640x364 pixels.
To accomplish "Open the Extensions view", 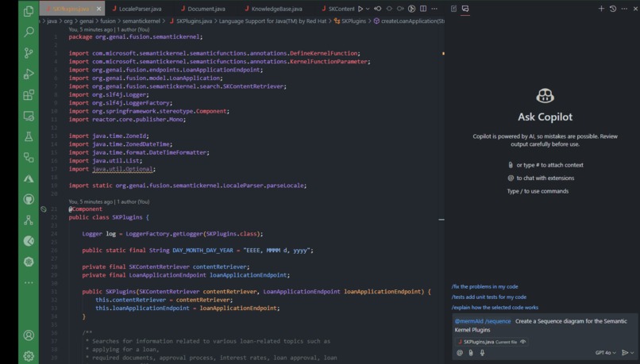I will pos(29,95).
